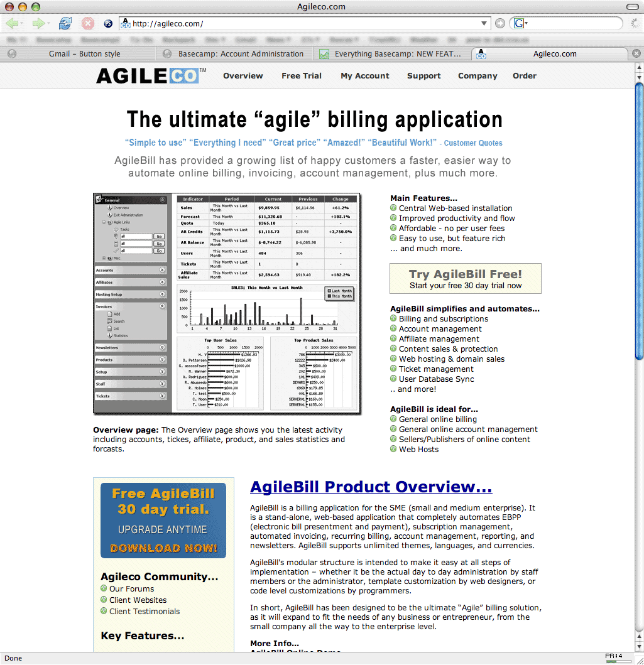Click the Affiliate management feature text
Image resolution: width=644 pixels, height=665 pixels.
(x=439, y=339)
